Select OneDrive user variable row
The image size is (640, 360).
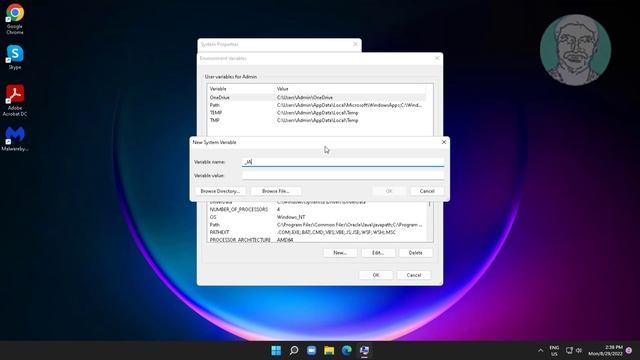317,98
